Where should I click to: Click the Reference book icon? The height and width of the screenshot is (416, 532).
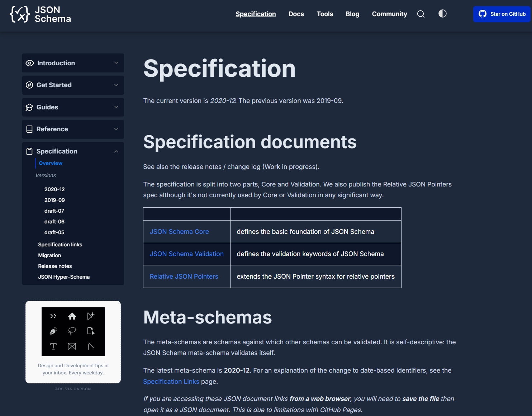point(29,129)
